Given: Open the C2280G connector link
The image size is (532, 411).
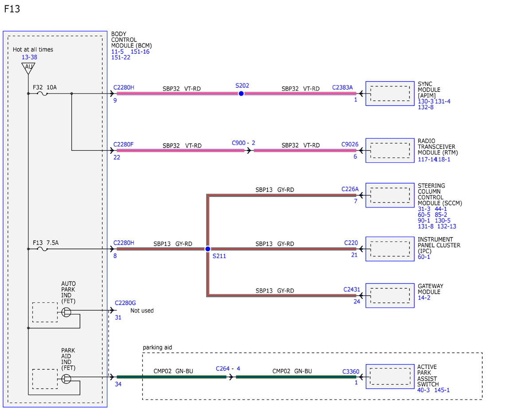Looking at the screenshot, I should tap(125, 303).
